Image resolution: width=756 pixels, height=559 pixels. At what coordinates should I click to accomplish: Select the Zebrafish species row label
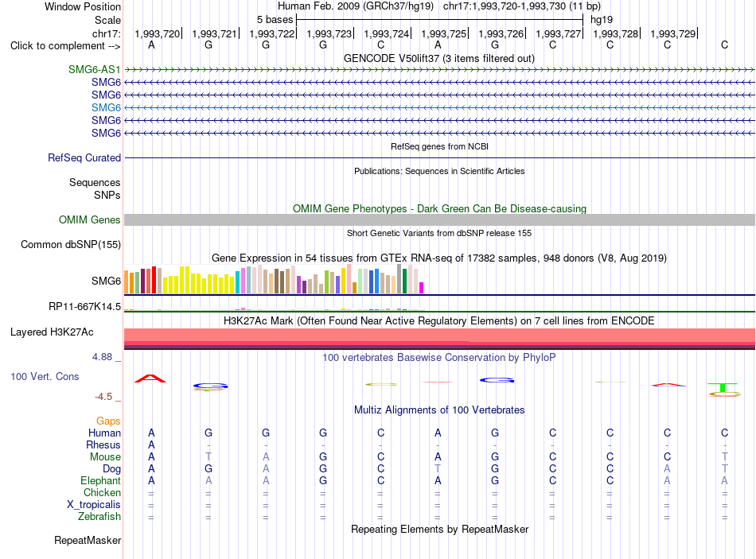99,517
